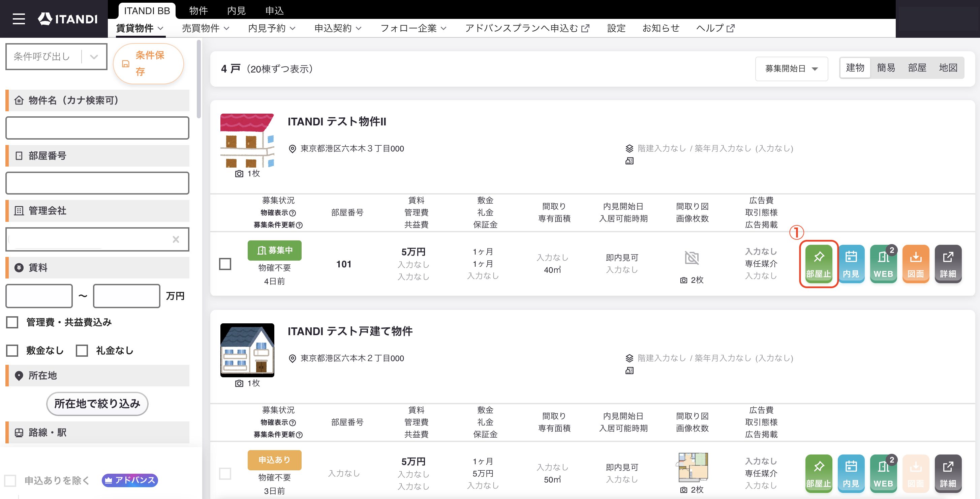This screenshot has height=499, width=980.
Task: Switch view to 建物
Action: pos(855,68)
